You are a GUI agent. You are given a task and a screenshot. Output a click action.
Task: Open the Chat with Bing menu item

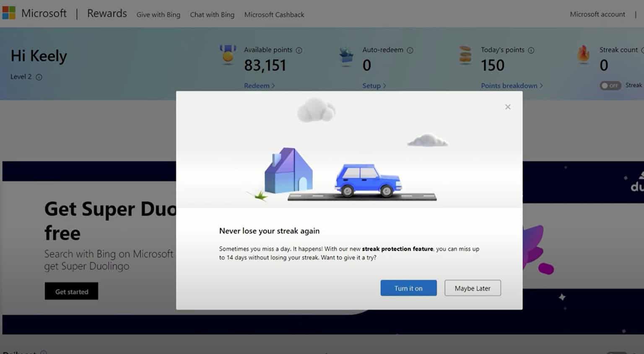point(212,15)
